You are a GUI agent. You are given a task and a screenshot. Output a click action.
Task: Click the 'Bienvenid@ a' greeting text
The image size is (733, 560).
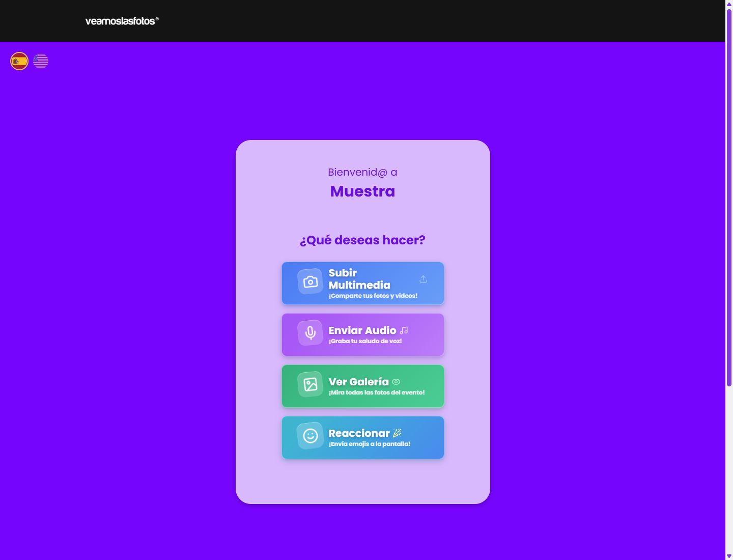(362, 172)
